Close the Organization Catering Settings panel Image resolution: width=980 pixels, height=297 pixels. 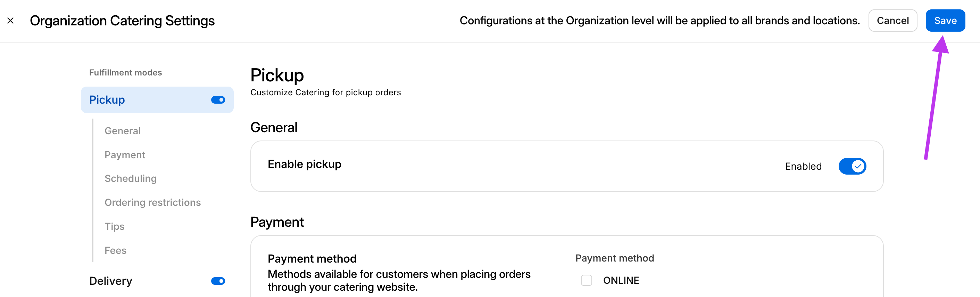coord(10,21)
